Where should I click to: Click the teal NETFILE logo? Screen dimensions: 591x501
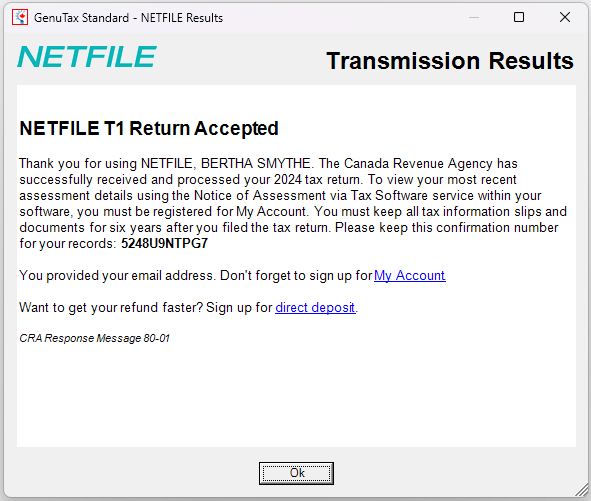(x=87, y=57)
